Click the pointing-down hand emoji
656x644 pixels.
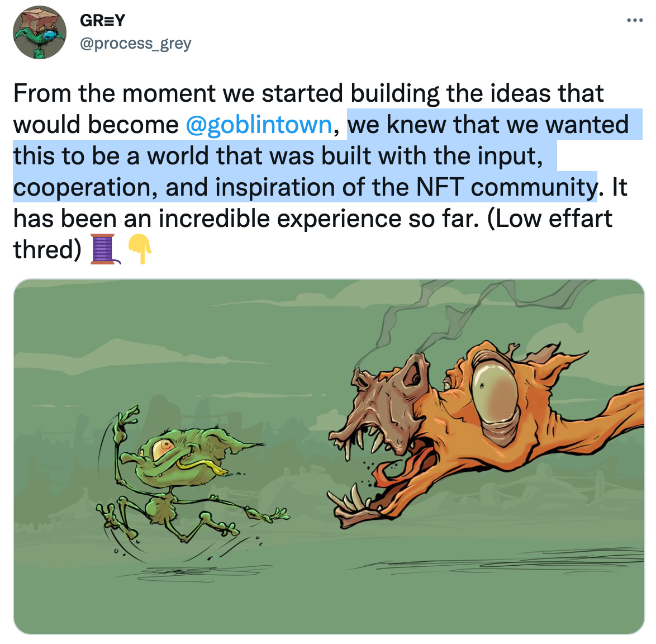pyautogui.click(x=140, y=249)
